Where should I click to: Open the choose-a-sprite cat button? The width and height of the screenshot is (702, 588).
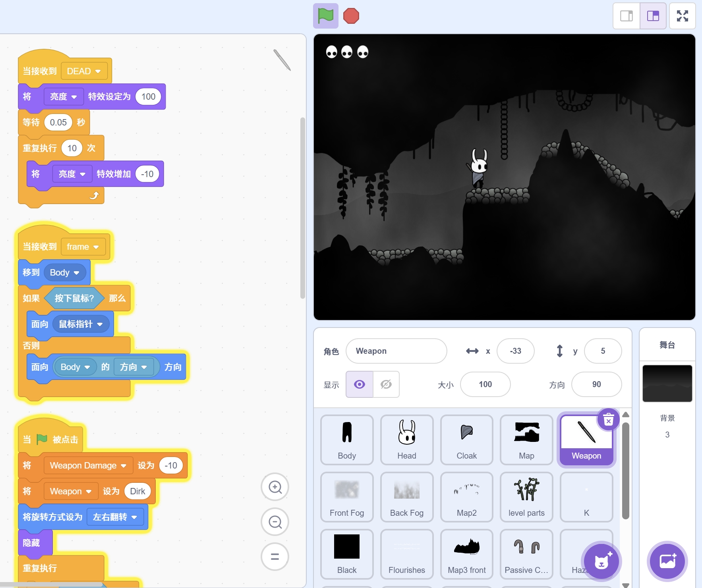click(601, 561)
